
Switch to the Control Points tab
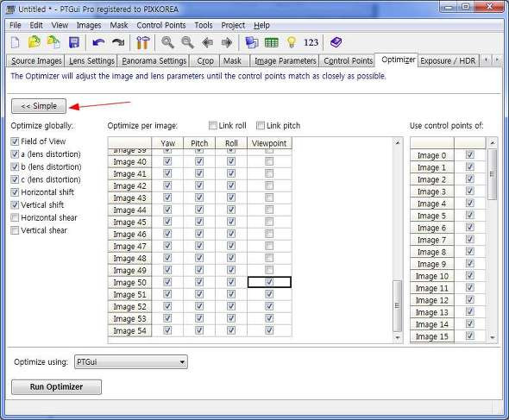[x=348, y=61]
